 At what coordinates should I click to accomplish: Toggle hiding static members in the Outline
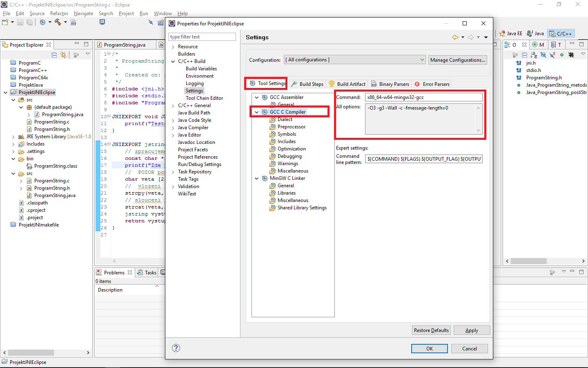[x=552, y=55]
